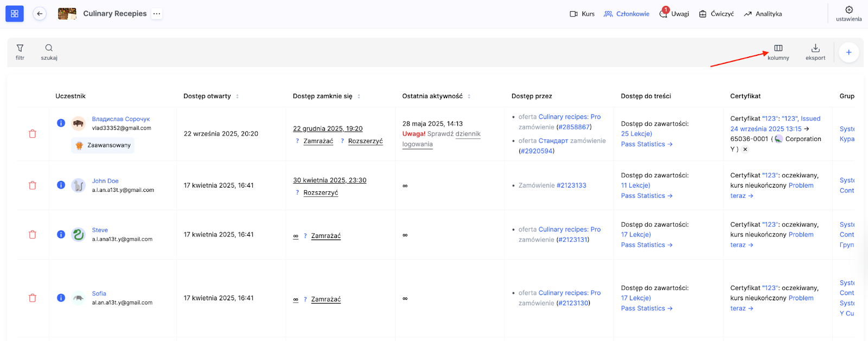Open the Analityka tab
The image size is (868, 341).
click(763, 14)
